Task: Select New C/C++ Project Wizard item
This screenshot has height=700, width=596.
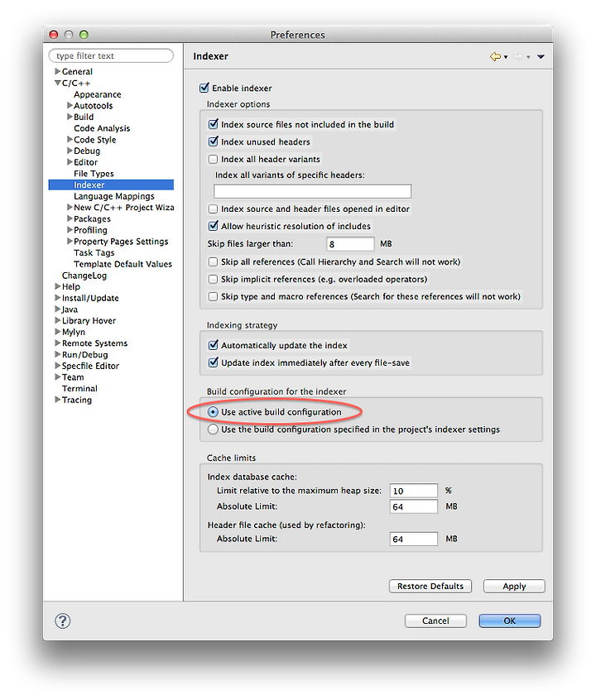Action: coord(124,207)
